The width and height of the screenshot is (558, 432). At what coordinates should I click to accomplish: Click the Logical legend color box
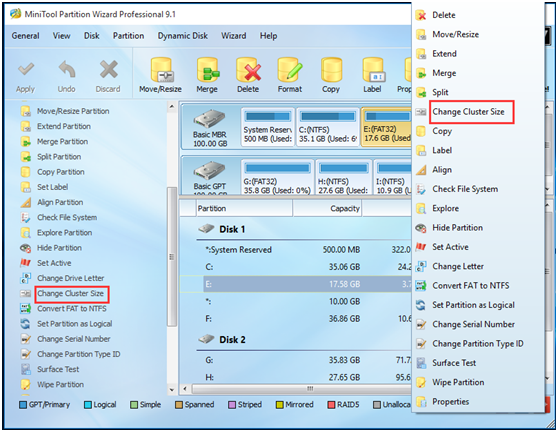pyautogui.click(x=88, y=405)
